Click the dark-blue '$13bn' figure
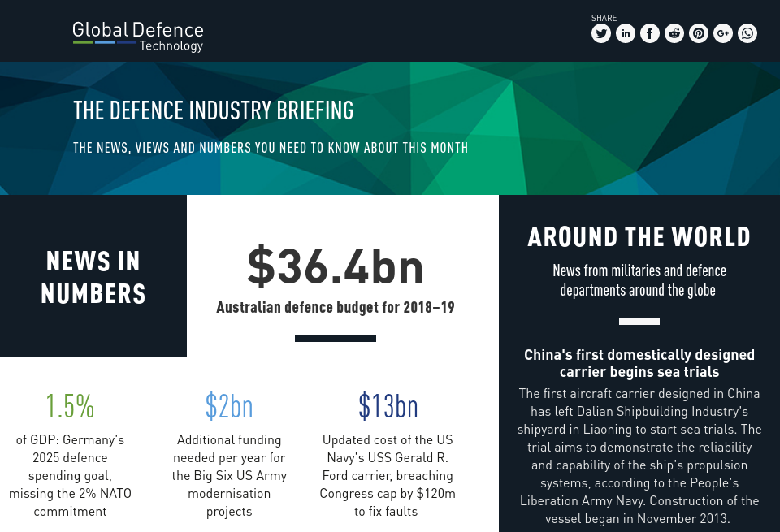The height and width of the screenshot is (532, 780). (x=388, y=406)
